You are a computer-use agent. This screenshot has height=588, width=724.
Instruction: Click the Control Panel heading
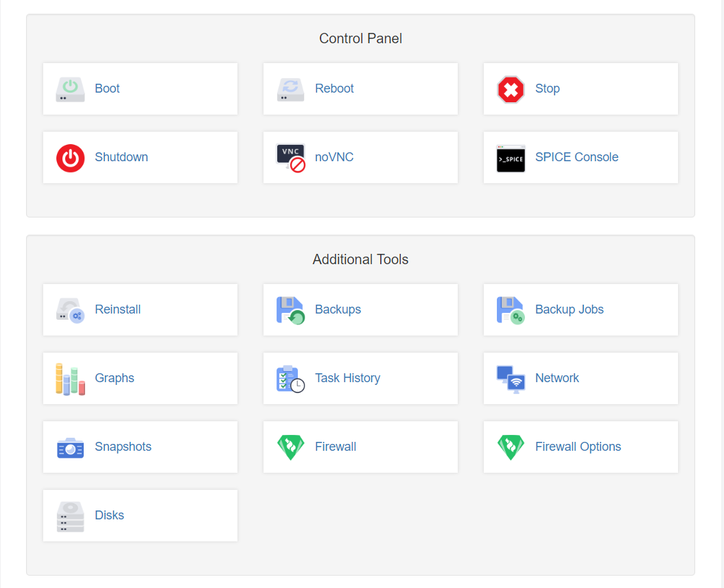(360, 38)
